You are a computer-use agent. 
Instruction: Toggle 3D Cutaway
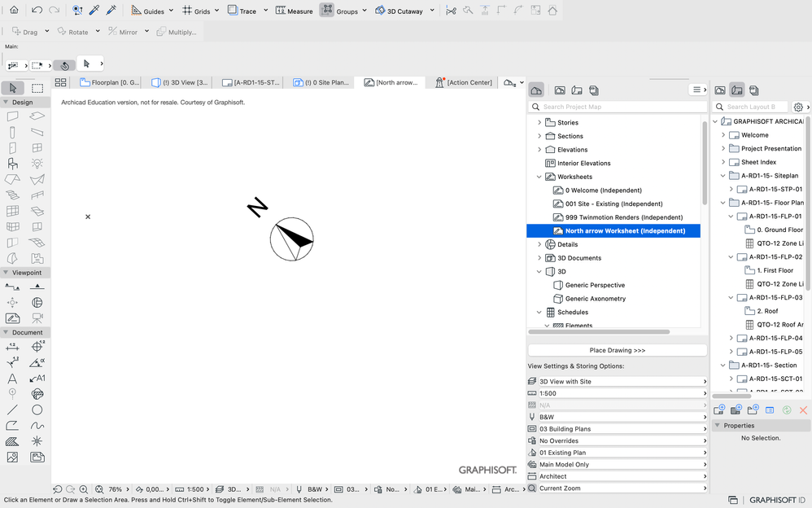tap(399, 11)
